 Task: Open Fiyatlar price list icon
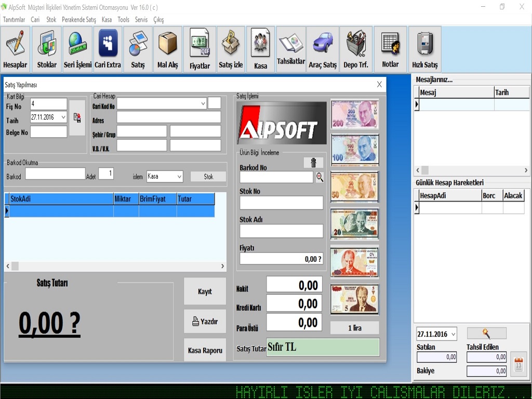click(x=199, y=49)
